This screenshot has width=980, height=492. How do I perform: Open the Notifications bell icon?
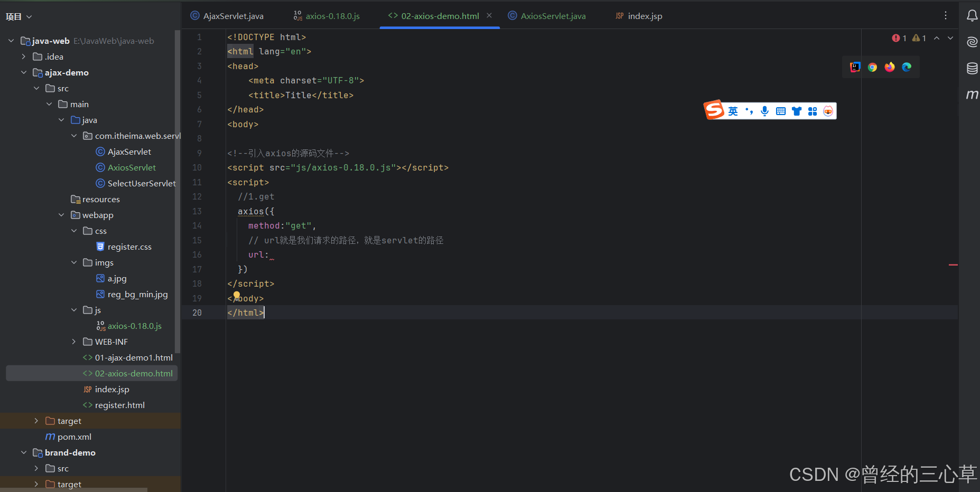[972, 16]
